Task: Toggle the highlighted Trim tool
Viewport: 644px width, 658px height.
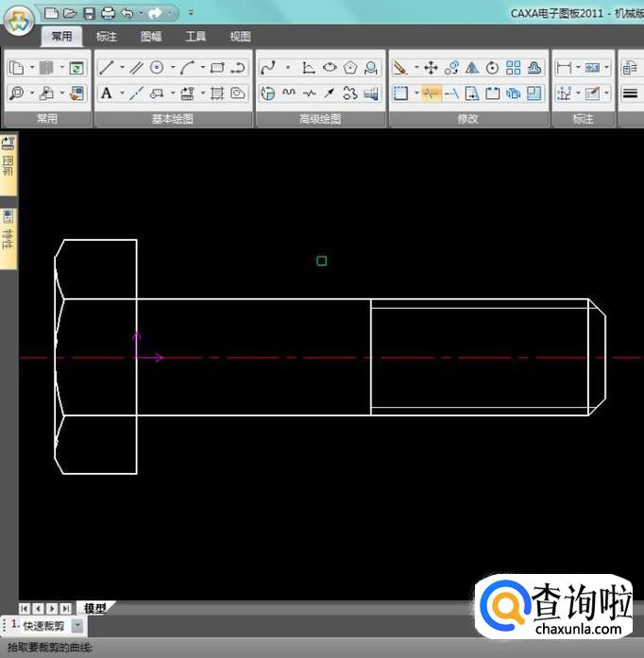Action: tap(431, 93)
